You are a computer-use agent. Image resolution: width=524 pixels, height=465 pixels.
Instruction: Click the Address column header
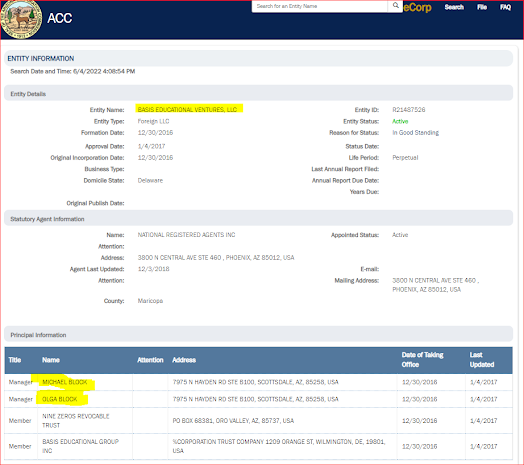184,360
